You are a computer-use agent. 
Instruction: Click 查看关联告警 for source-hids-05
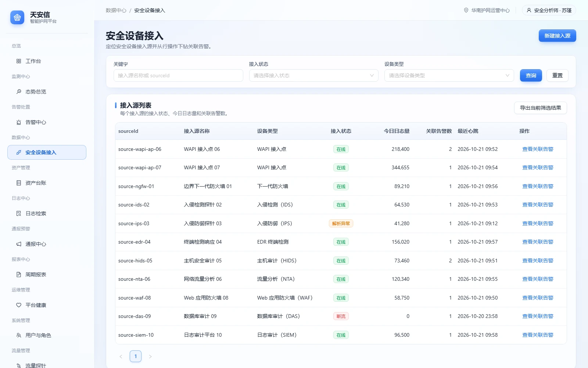[x=538, y=261]
